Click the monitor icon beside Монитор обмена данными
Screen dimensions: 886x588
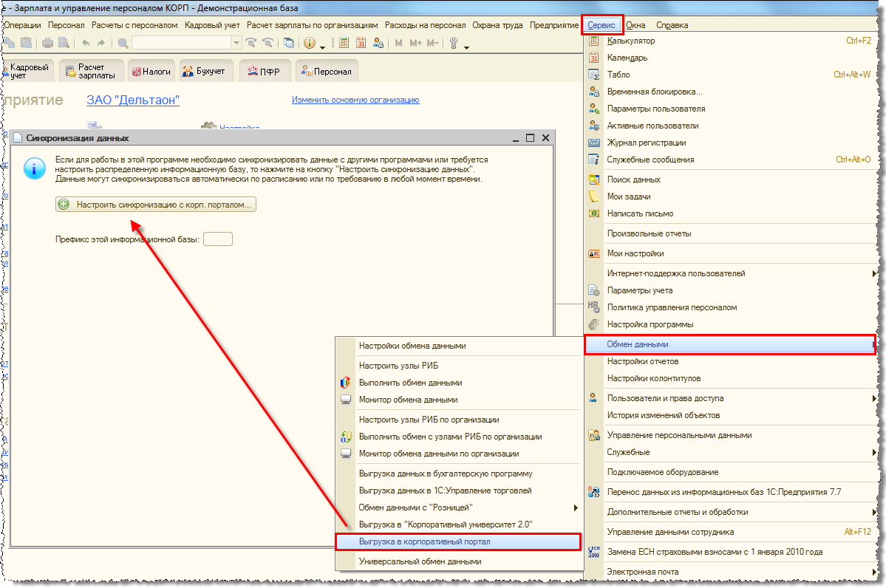(346, 400)
